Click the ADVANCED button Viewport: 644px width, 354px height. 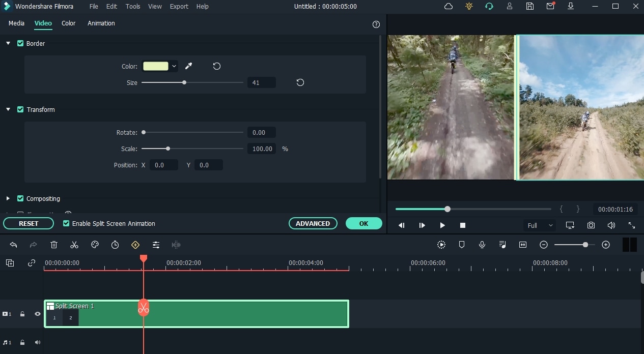(x=313, y=223)
